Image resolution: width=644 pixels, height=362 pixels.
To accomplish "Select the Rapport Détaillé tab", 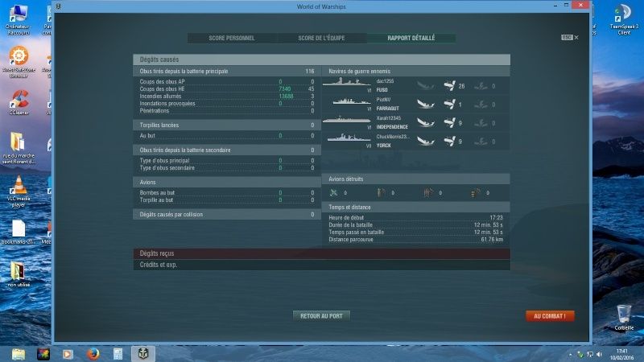I will [411, 38].
